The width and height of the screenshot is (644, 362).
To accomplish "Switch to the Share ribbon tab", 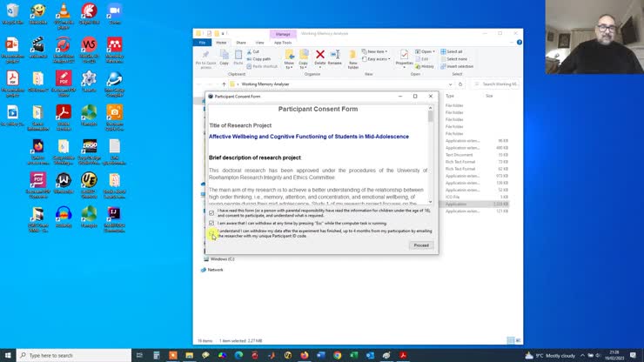I will click(240, 42).
